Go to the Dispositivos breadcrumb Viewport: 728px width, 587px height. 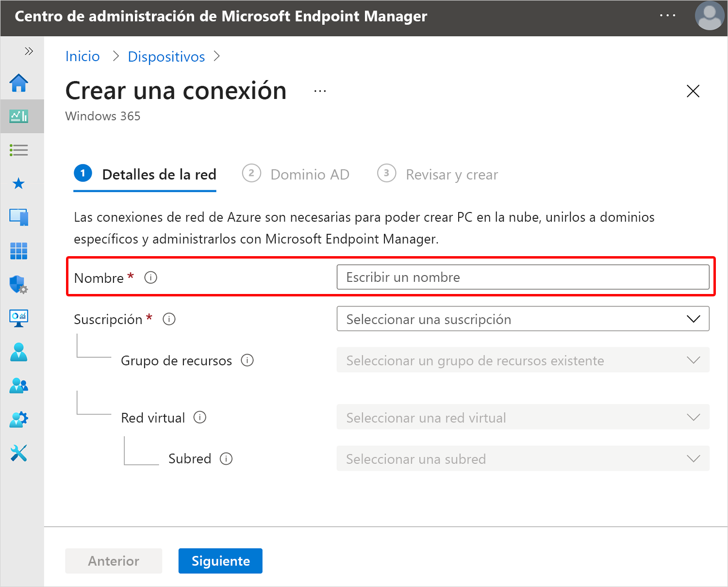(166, 56)
